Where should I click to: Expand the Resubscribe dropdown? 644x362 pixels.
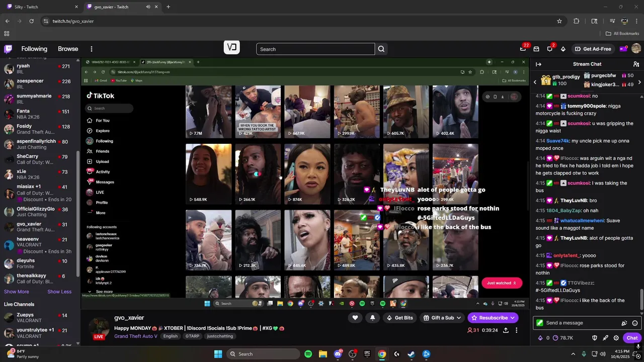click(513, 318)
